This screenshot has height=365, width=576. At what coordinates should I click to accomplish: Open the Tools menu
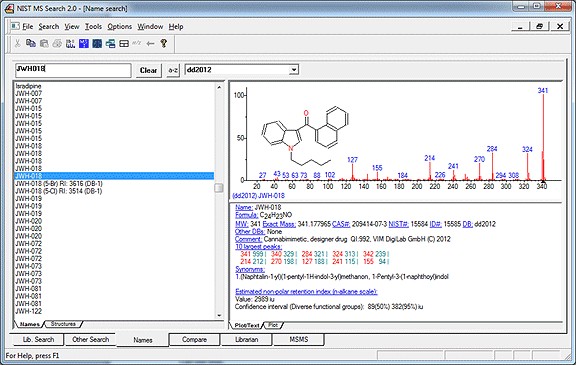[93, 27]
